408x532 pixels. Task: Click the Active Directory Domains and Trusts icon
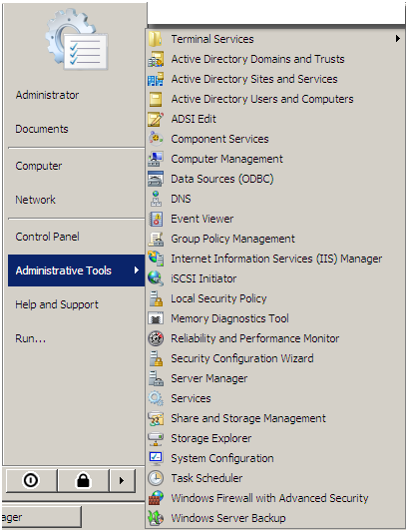156,59
